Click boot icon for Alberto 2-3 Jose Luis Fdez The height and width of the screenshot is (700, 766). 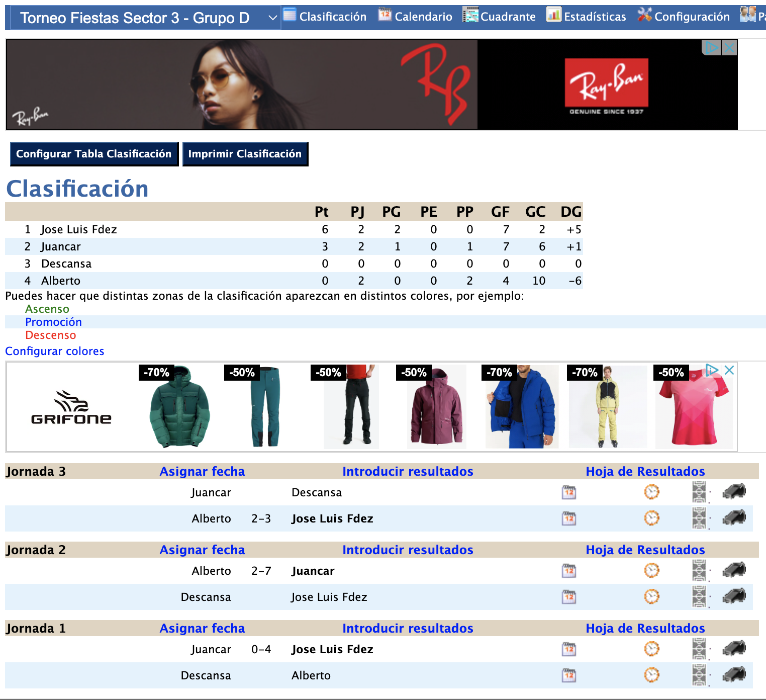point(734,517)
